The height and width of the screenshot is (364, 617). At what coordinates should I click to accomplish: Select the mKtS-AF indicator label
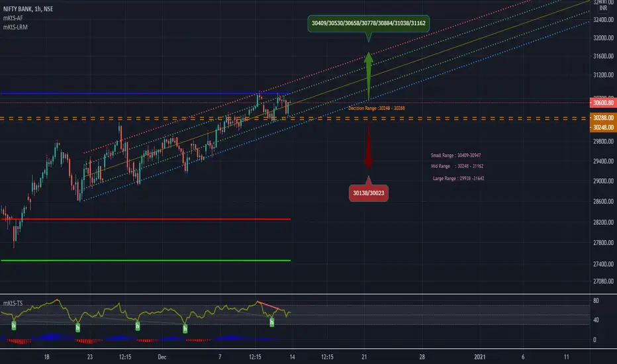(13, 18)
